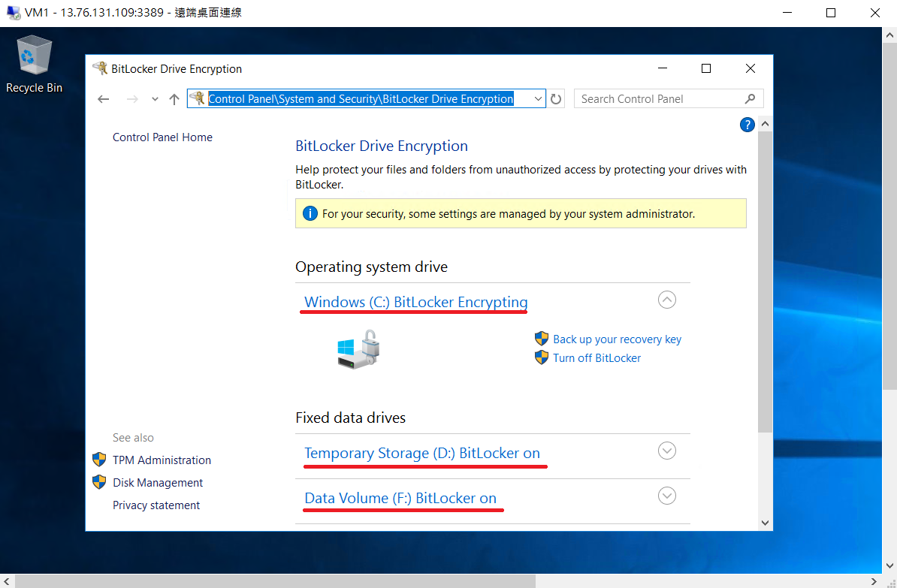Refresh the Control Panel page
897x588 pixels.
(556, 99)
